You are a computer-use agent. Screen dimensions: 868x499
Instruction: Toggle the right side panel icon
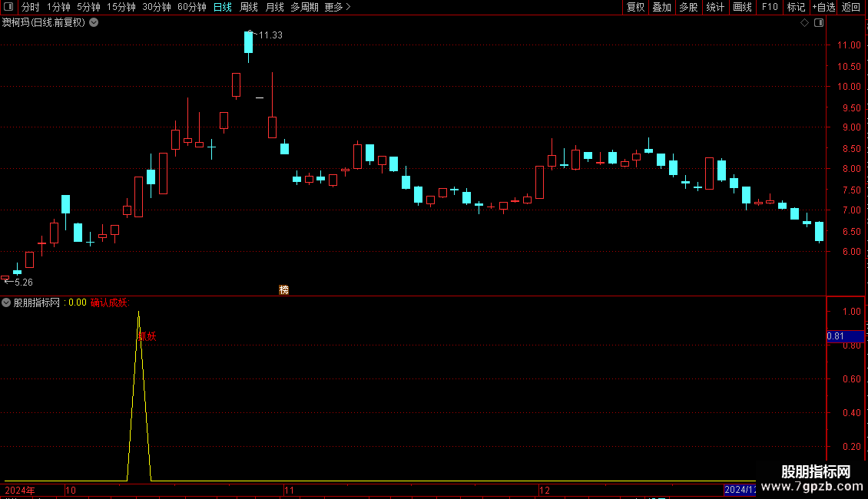[819, 23]
